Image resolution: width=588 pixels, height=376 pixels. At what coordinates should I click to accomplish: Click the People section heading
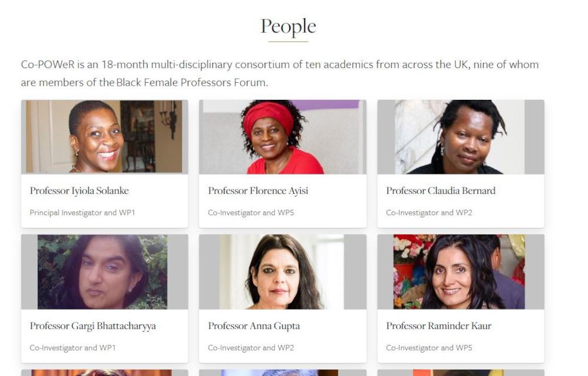click(x=288, y=27)
